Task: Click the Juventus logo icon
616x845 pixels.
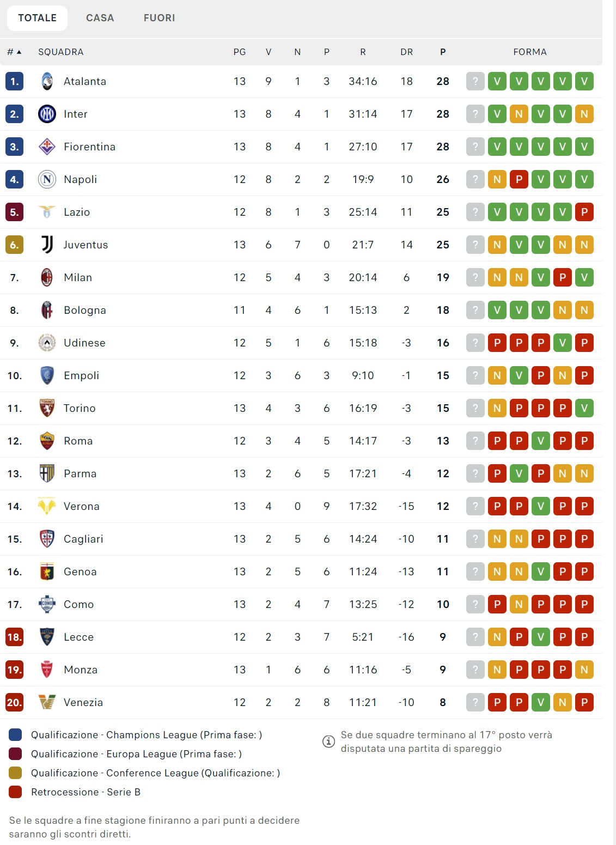Action: tap(47, 245)
